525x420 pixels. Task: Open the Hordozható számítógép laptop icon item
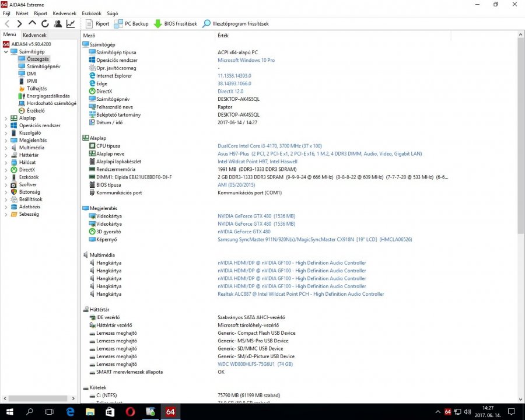click(22, 103)
